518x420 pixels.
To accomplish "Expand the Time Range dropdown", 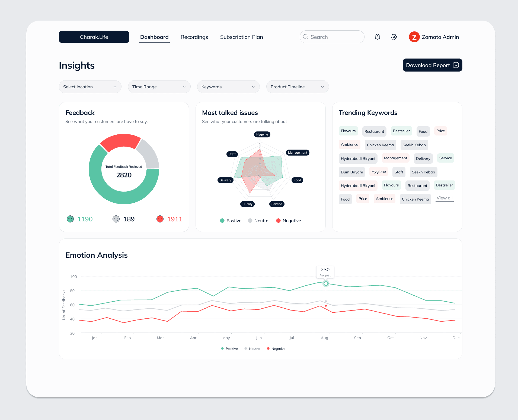I will [x=159, y=87].
